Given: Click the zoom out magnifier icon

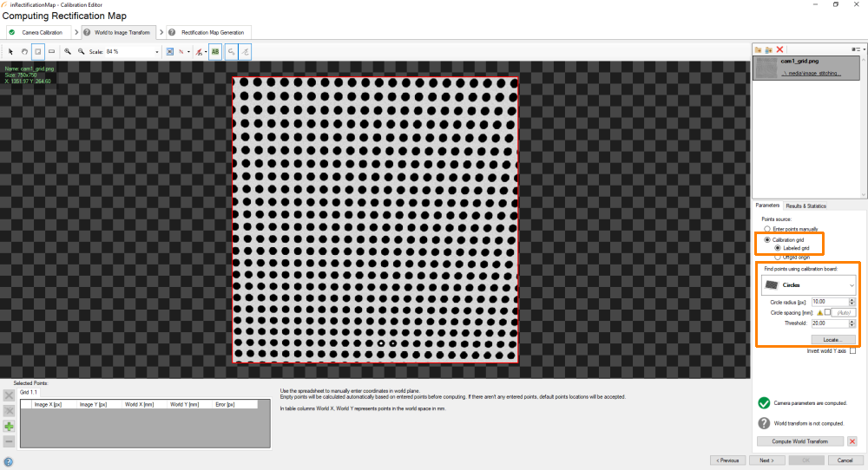Looking at the screenshot, I should (x=81, y=52).
